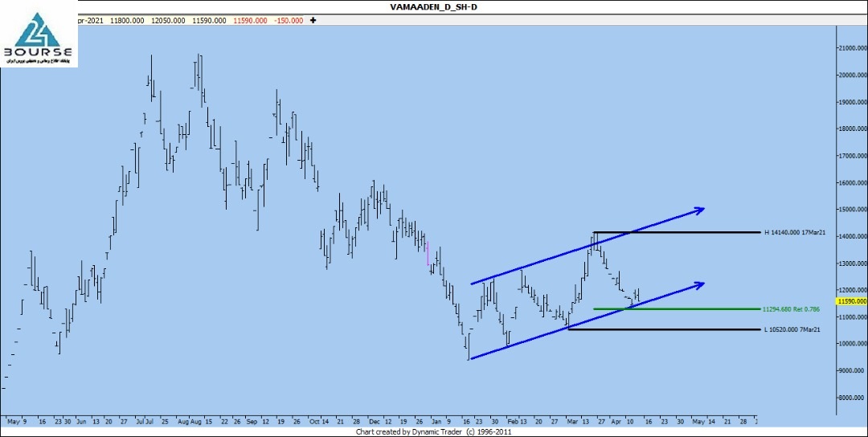Click 21000.000 on the price axis
Viewport: 868px width, 437px height.
tap(853, 49)
